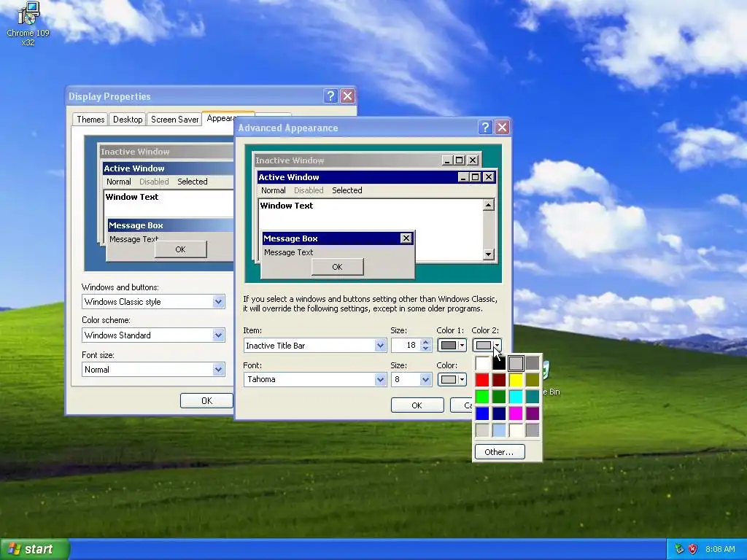
Task: Click Active Window preview maximize caption button
Action: click(x=475, y=177)
